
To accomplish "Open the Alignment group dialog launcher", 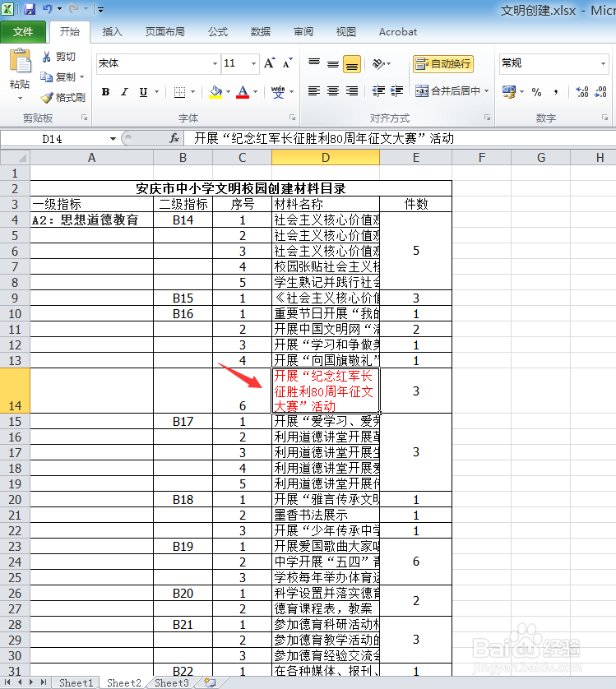I will 487,118.
